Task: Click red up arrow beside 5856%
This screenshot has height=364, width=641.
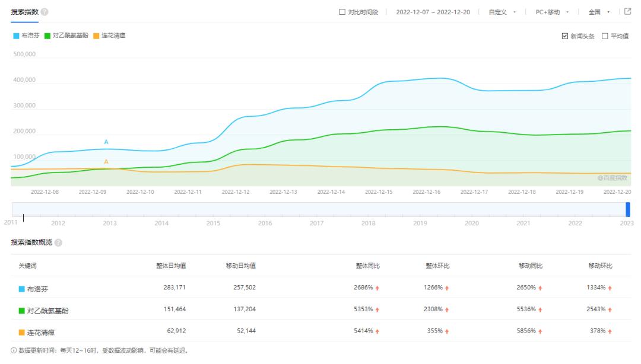Action: pos(541,331)
